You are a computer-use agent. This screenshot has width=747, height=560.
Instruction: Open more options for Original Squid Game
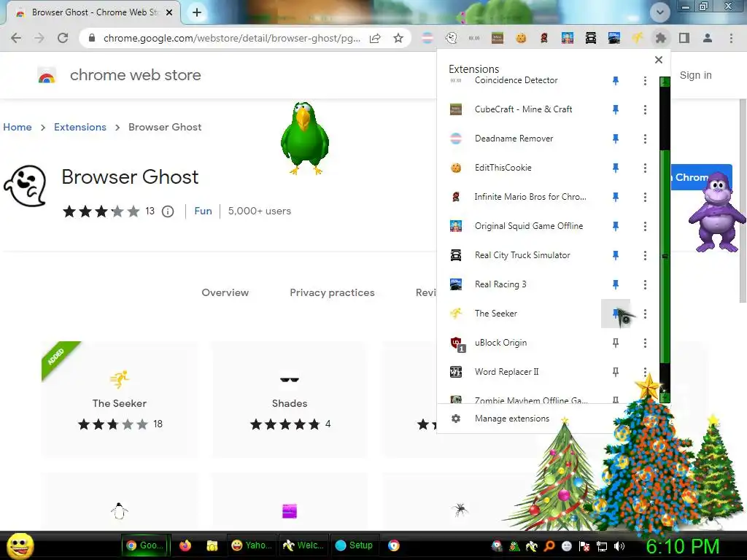pyautogui.click(x=645, y=226)
